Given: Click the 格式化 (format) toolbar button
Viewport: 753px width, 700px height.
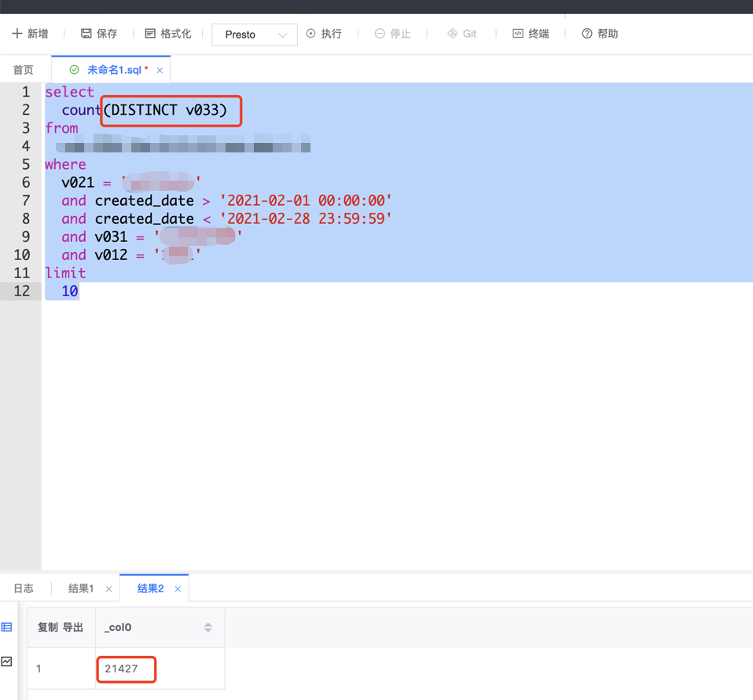Looking at the screenshot, I should tap(168, 34).
